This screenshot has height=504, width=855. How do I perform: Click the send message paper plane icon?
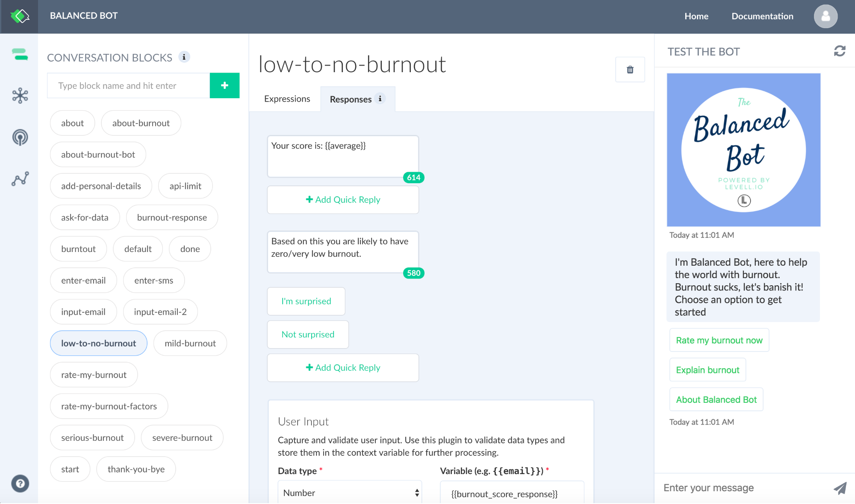840,488
